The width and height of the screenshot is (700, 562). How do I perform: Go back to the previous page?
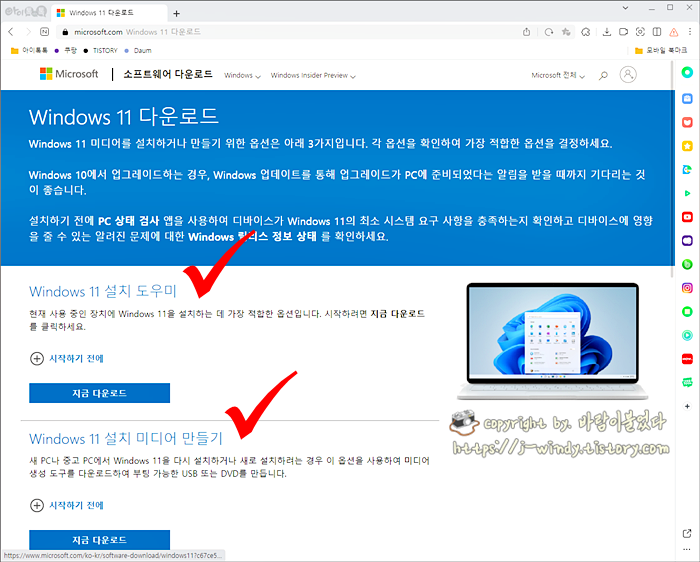point(11,32)
